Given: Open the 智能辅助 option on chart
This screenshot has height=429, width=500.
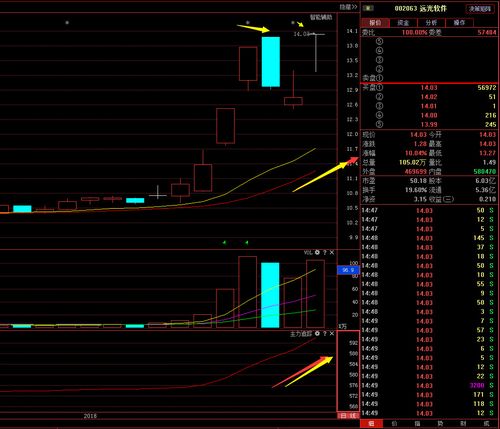Looking at the screenshot, I should tap(321, 17).
